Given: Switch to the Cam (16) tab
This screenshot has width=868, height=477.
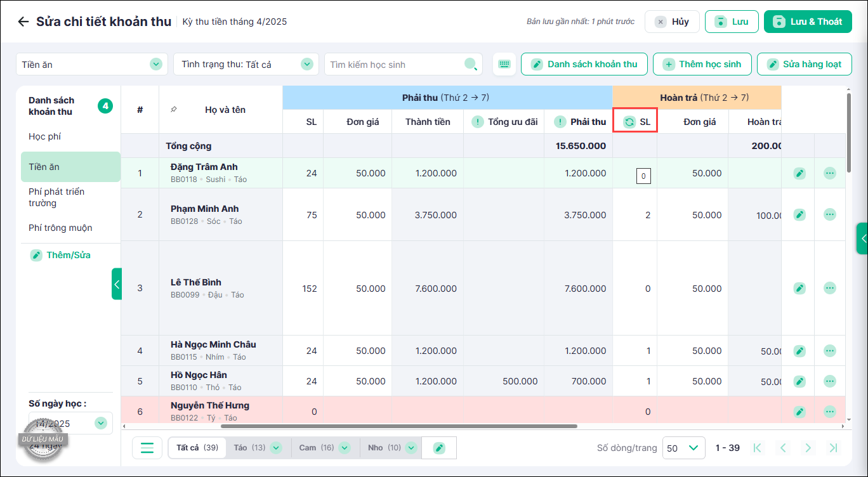Looking at the screenshot, I should click(317, 448).
